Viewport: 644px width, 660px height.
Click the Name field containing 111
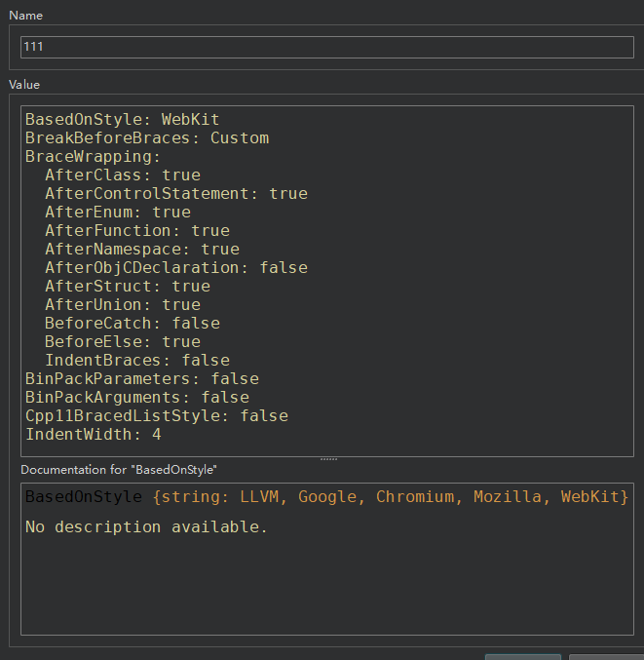(326, 47)
